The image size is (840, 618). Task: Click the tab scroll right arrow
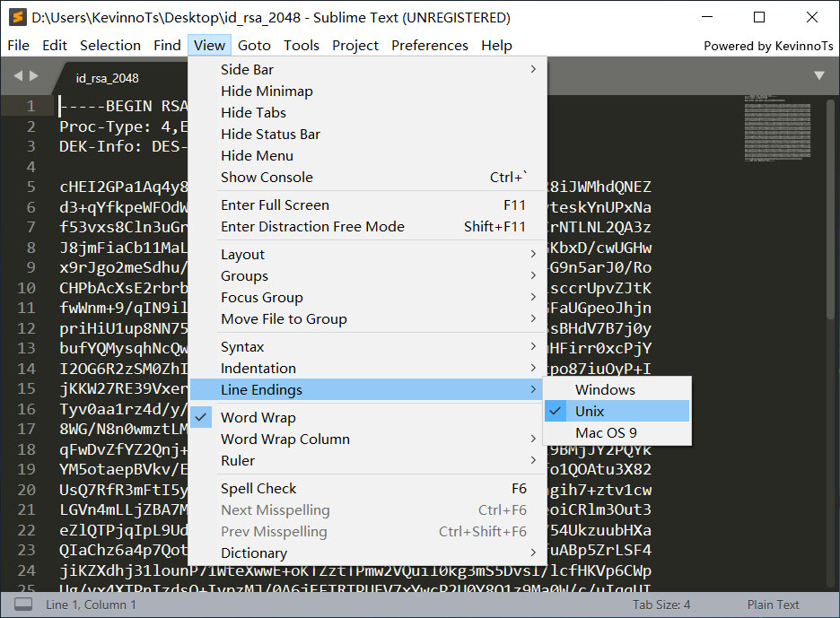pyautogui.click(x=34, y=76)
